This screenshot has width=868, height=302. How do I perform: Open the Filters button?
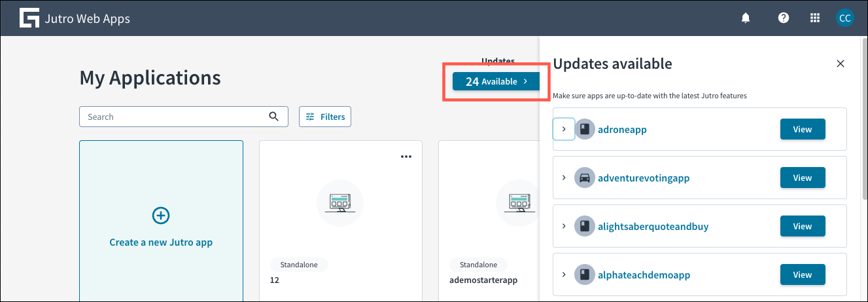(x=325, y=117)
